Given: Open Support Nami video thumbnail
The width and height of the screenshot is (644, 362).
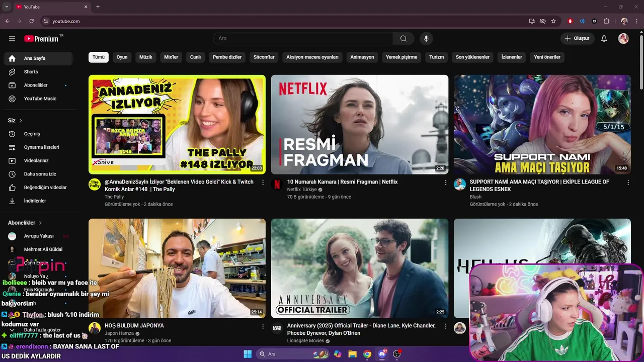Looking at the screenshot, I should 542,125.
